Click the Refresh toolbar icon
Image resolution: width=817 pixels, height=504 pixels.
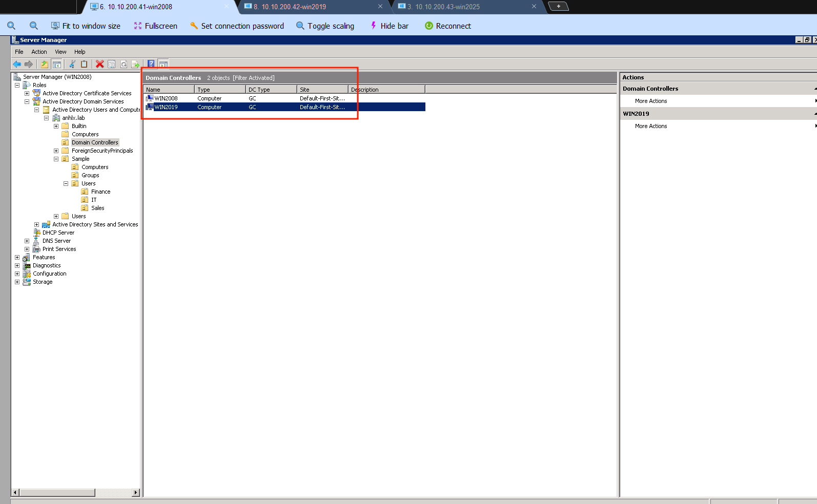tap(124, 64)
